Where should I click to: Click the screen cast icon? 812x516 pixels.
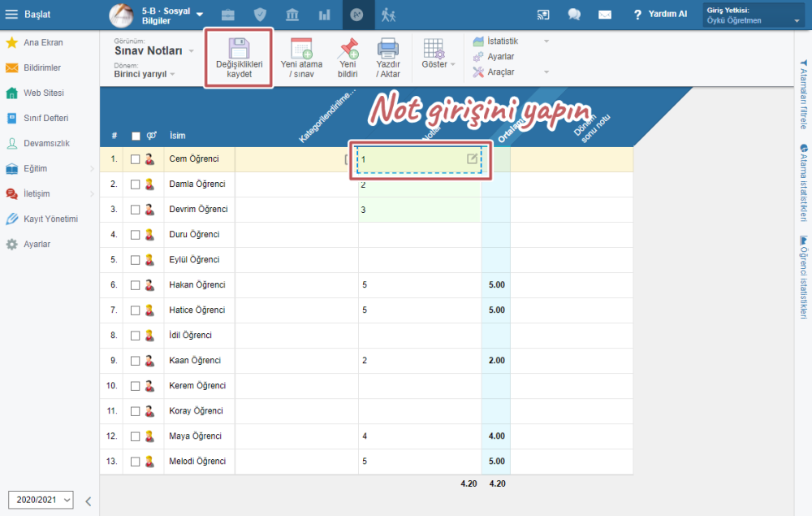pyautogui.click(x=542, y=15)
